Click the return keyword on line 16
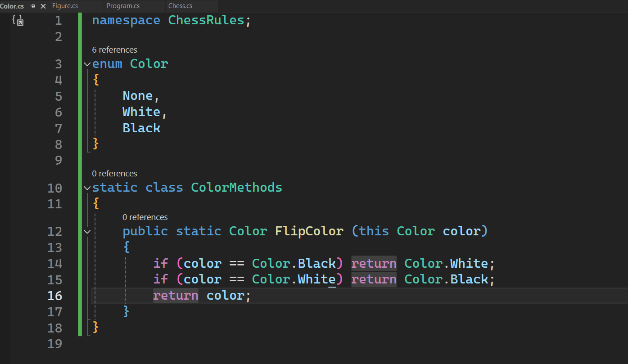Image resolution: width=628 pixels, height=364 pixels. click(176, 296)
